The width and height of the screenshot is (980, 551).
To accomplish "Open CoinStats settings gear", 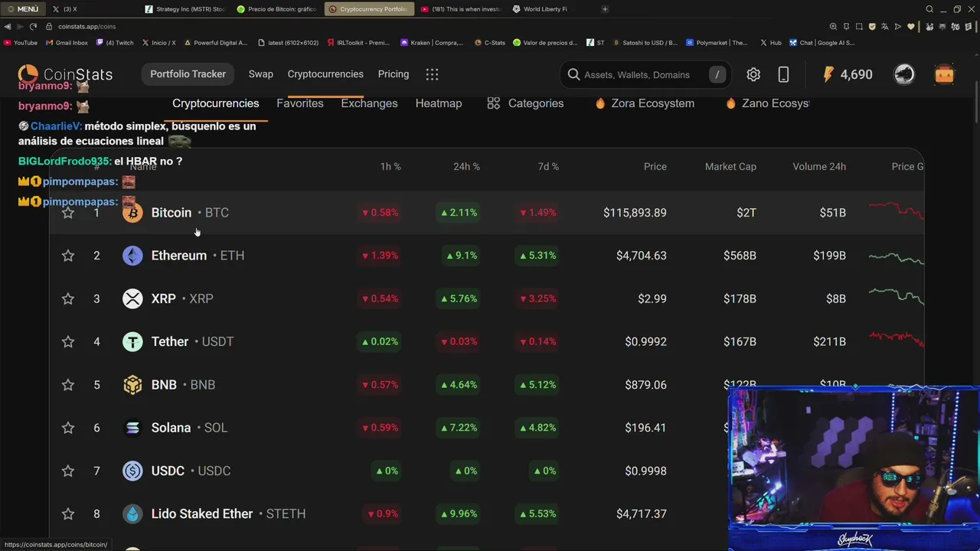I will tap(753, 74).
